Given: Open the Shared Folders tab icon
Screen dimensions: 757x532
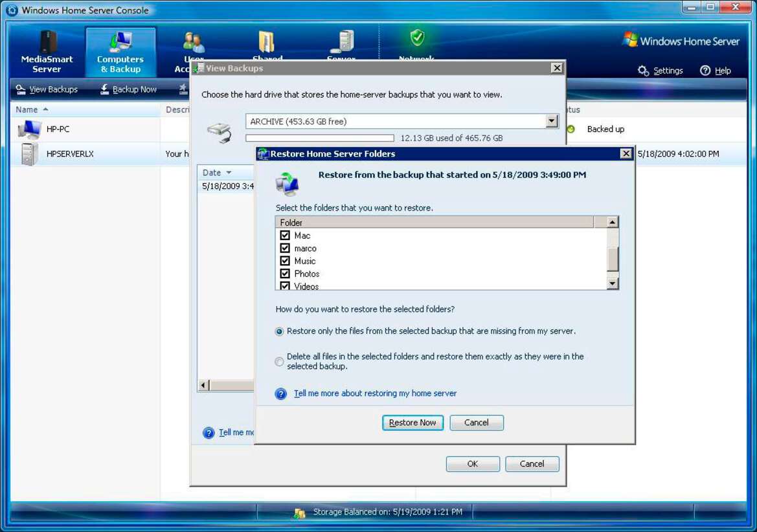Looking at the screenshot, I should pos(267,42).
